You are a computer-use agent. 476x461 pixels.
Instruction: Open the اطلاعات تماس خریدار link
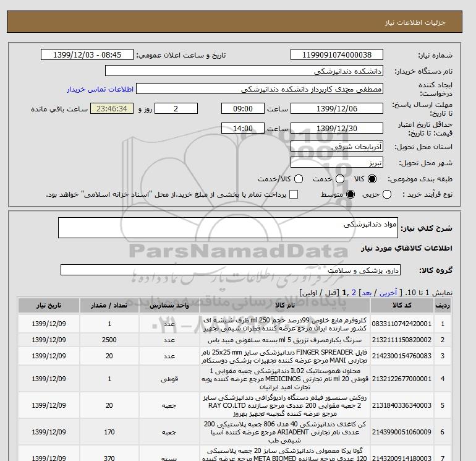(x=100, y=89)
